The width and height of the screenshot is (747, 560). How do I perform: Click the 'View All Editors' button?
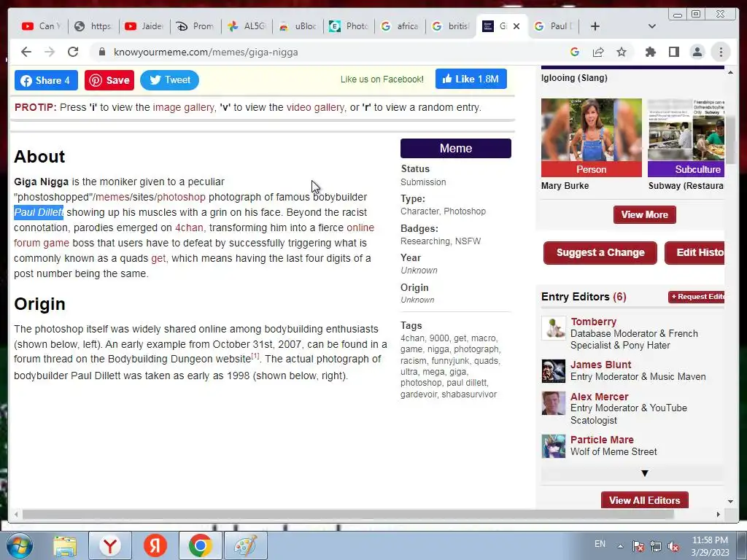tap(645, 500)
